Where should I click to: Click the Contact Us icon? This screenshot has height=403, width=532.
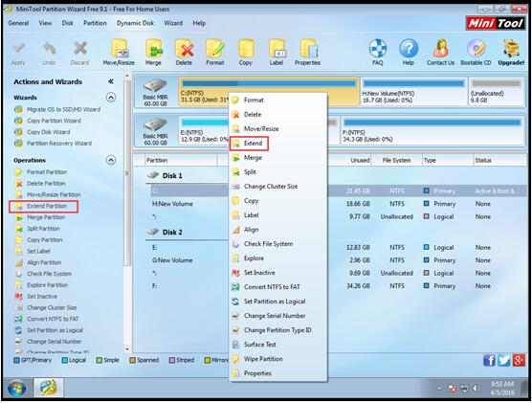coord(440,52)
